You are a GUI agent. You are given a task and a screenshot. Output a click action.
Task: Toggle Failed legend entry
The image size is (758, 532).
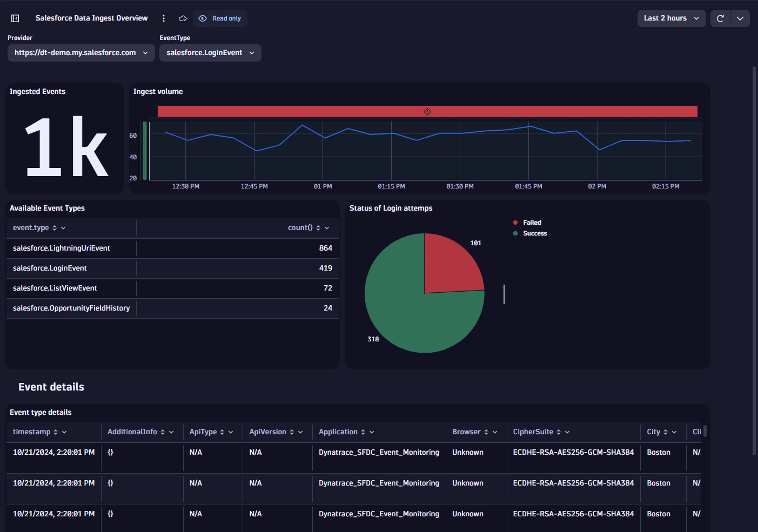click(x=527, y=223)
